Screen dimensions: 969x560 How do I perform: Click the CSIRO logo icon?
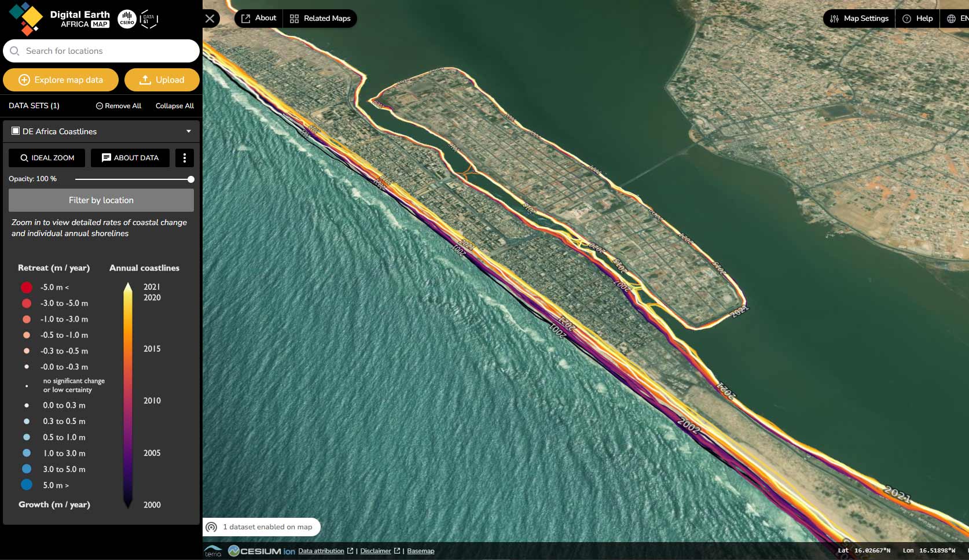127,19
